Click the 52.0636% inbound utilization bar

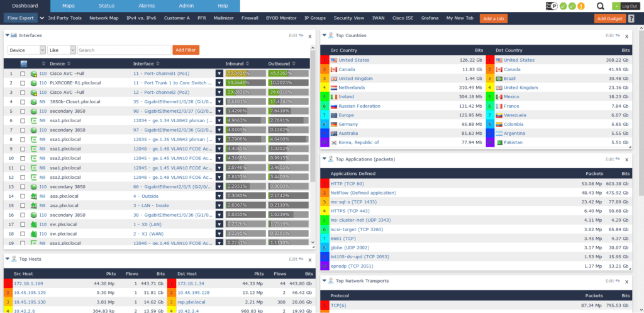click(x=246, y=73)
